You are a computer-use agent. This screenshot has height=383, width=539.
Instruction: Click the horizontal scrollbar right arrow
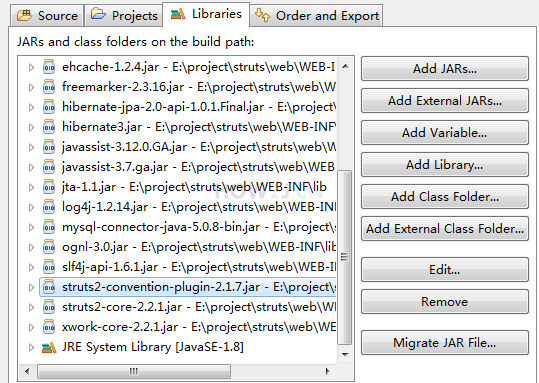[327, 371]
